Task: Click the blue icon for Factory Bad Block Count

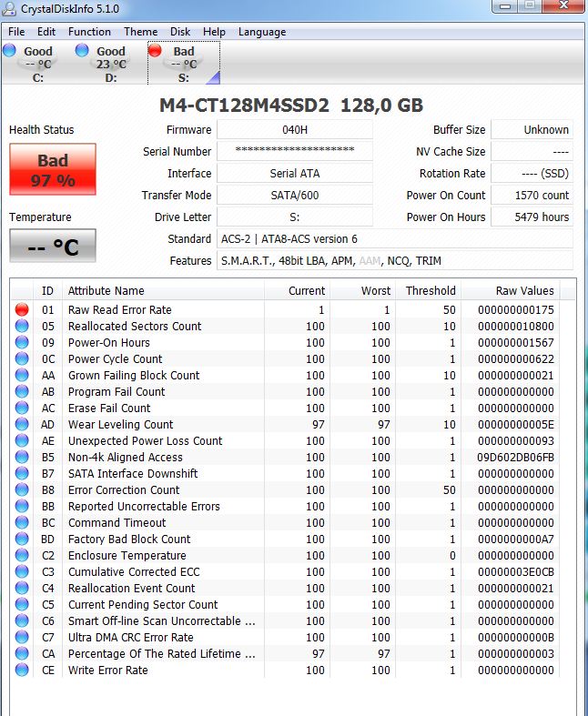Action: tap(22, 539)
